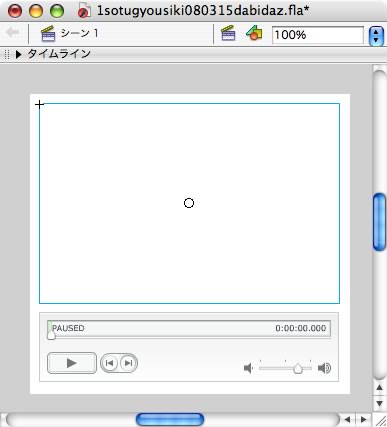
Task: Click the vertical scrollbar down arrow
Action: (x=379, y=404)
